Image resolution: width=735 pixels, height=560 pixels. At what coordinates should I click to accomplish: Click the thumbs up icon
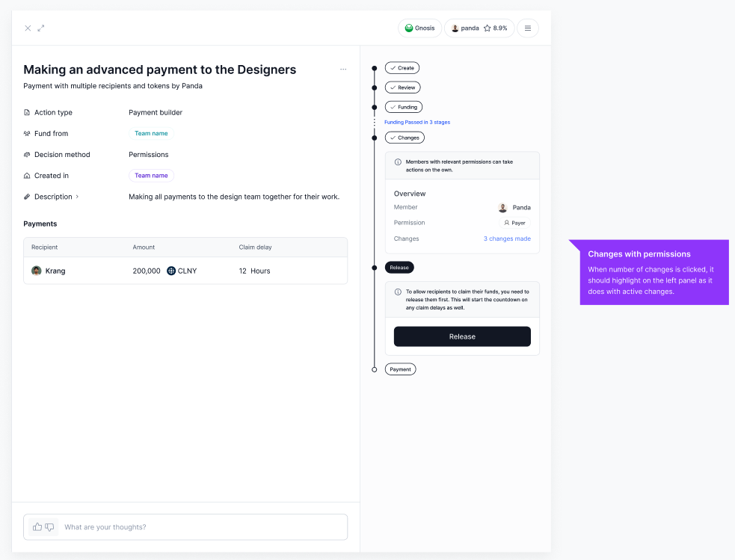(37, 527)
